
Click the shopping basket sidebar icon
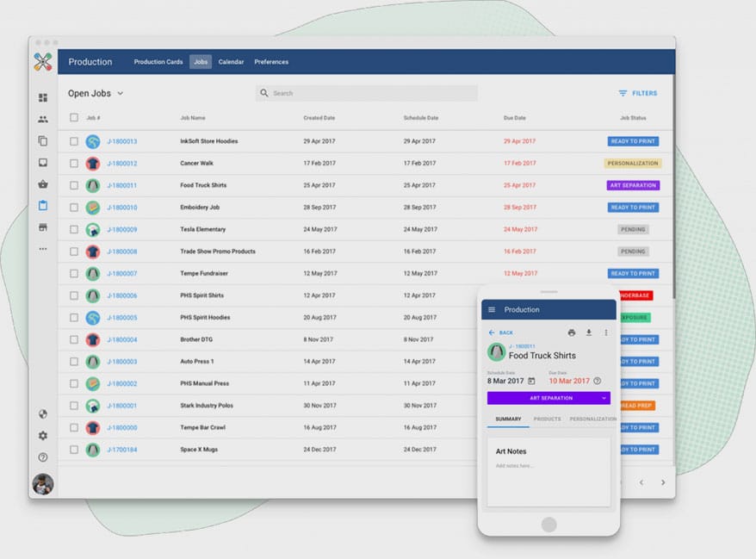43,184
